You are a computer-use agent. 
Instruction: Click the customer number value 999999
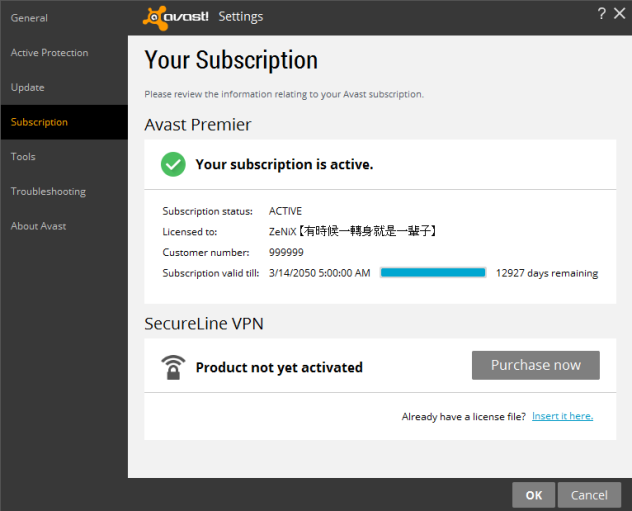tap(286, 252)
